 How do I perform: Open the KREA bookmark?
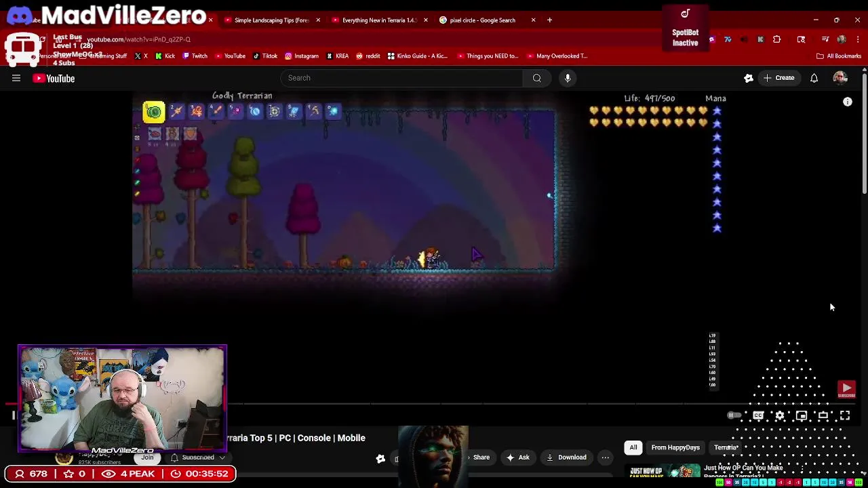click(x=337, y=56)
